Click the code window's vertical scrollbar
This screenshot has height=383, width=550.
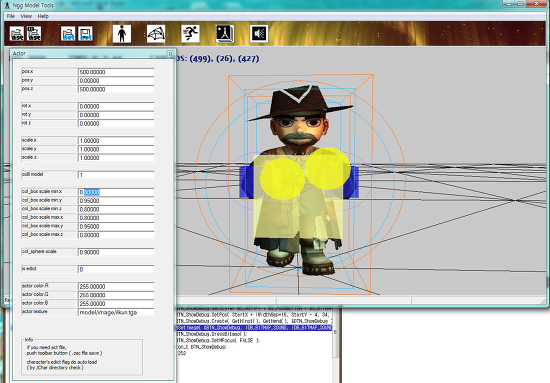(x=336, y=333)
